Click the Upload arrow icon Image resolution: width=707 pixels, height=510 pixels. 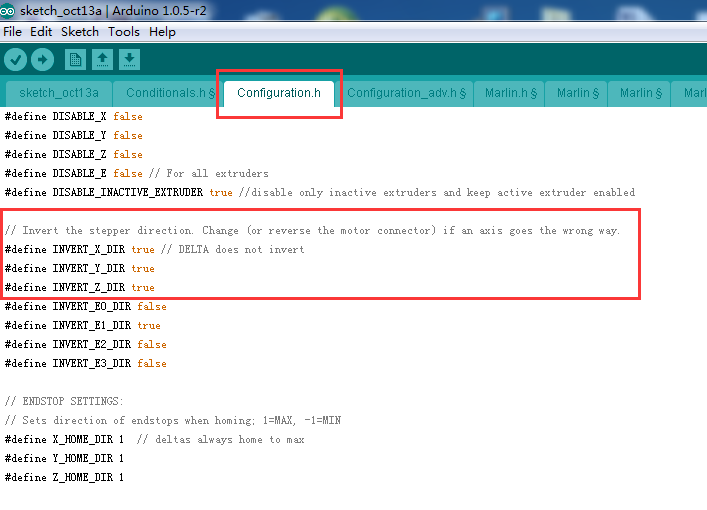[42, 60]
